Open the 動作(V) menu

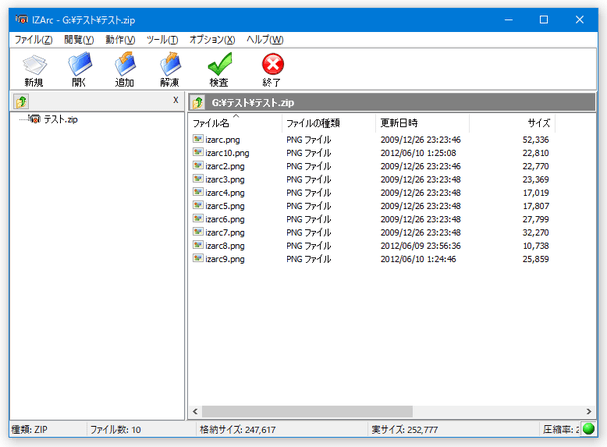click(x=120, y=40)
